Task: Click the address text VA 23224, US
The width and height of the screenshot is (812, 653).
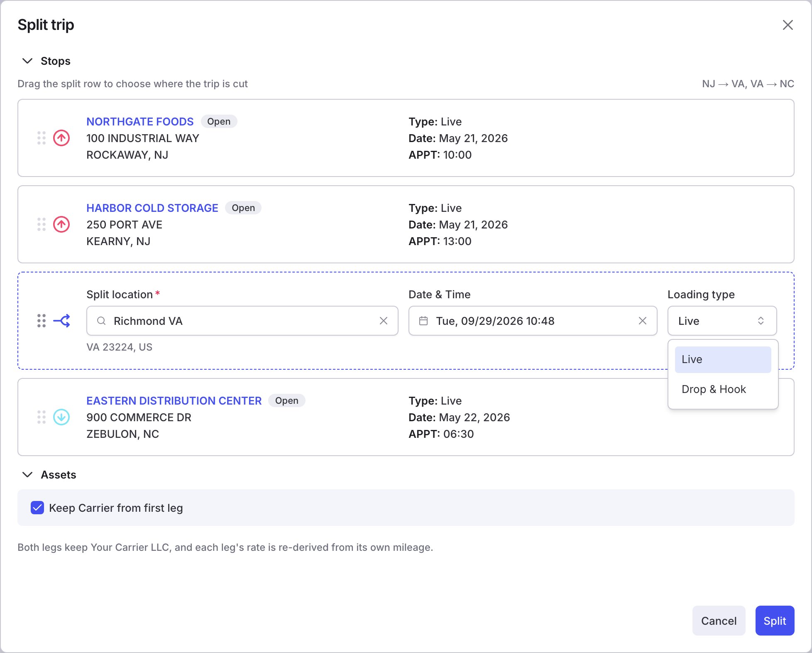Action: click(120, 347)
